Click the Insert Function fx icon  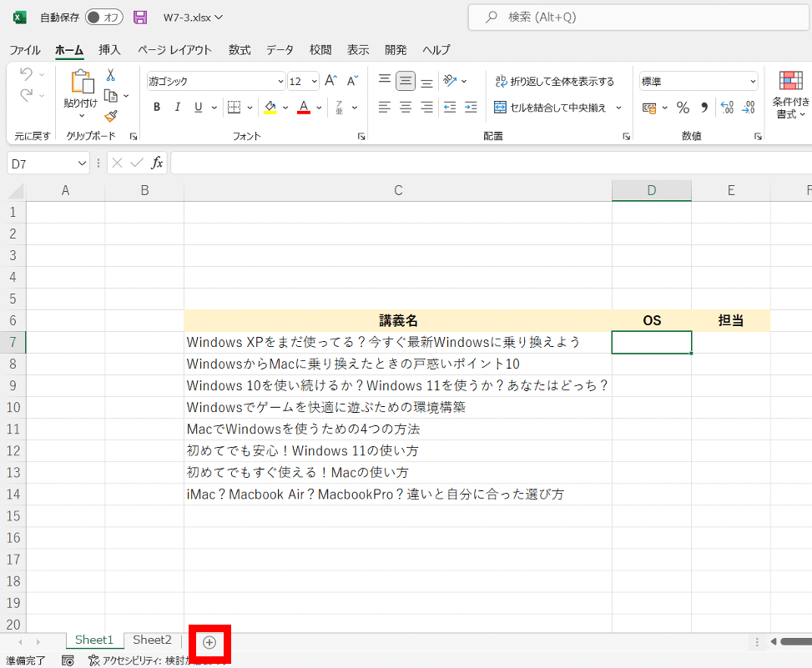point(157,163)
